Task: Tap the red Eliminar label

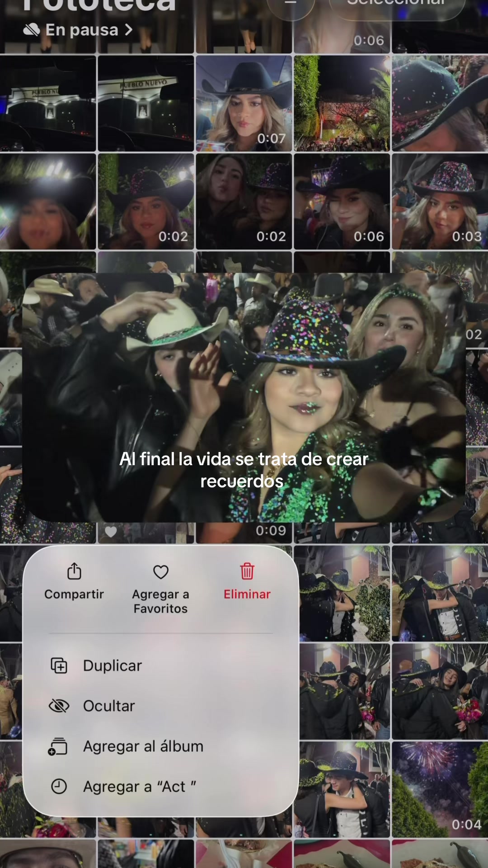Action: coord(247,594)
